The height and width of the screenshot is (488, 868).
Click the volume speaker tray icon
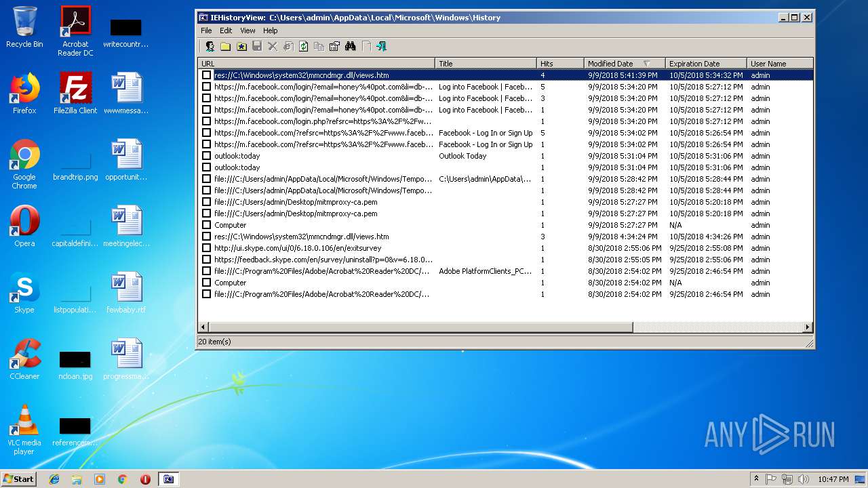[803, 479]
